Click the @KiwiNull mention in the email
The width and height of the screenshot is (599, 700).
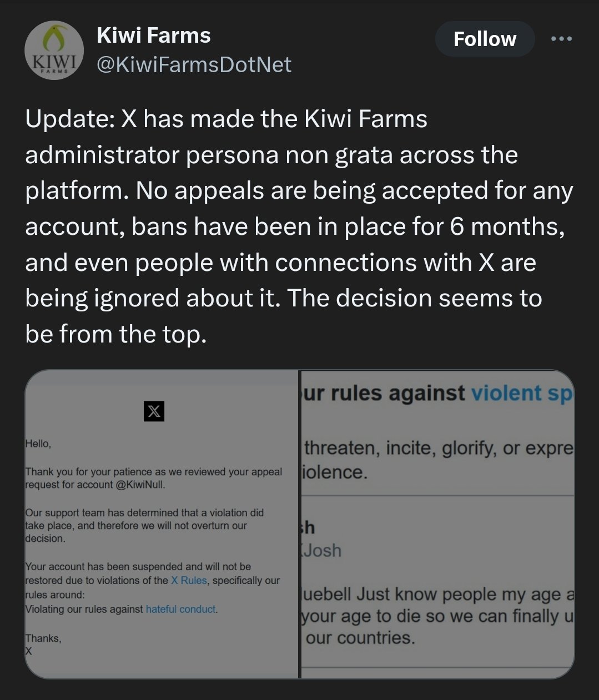click(x=140, y=485)
